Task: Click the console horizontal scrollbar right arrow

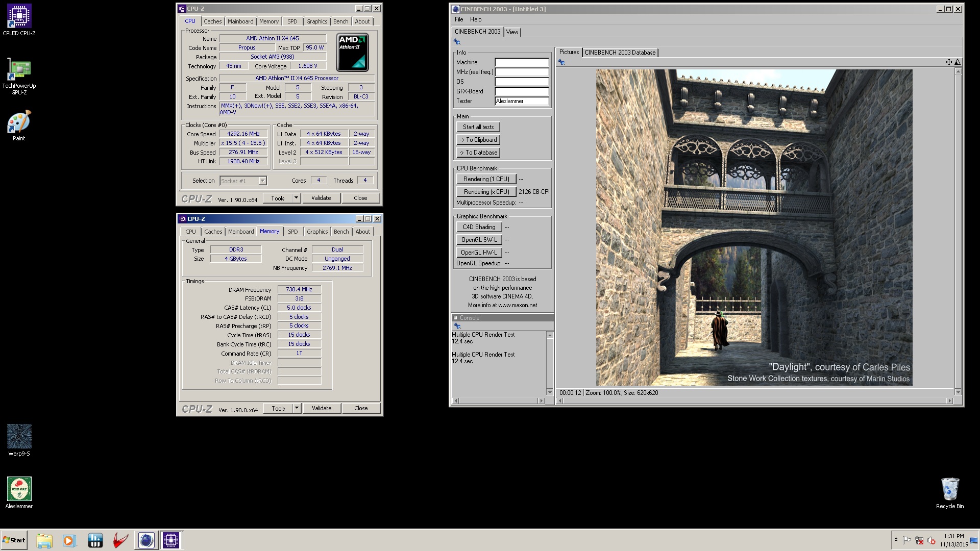Action: tap(542, 400)
